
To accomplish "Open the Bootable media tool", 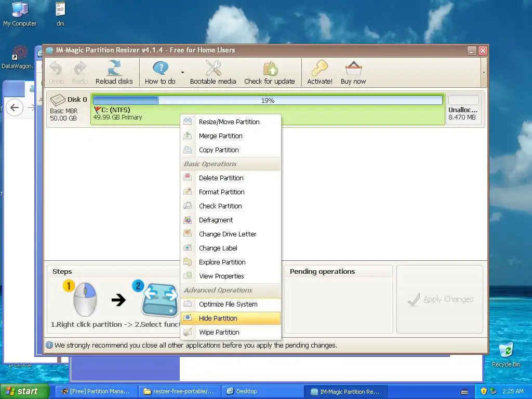I will pyautogui.click(x=213, y=73).
